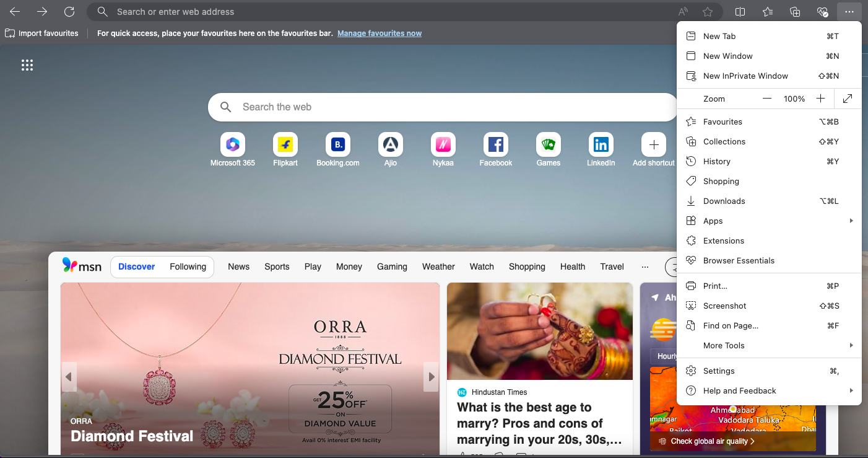Select Find on Page... menu item
Screen dimensions: 868x458
[769, 325]
